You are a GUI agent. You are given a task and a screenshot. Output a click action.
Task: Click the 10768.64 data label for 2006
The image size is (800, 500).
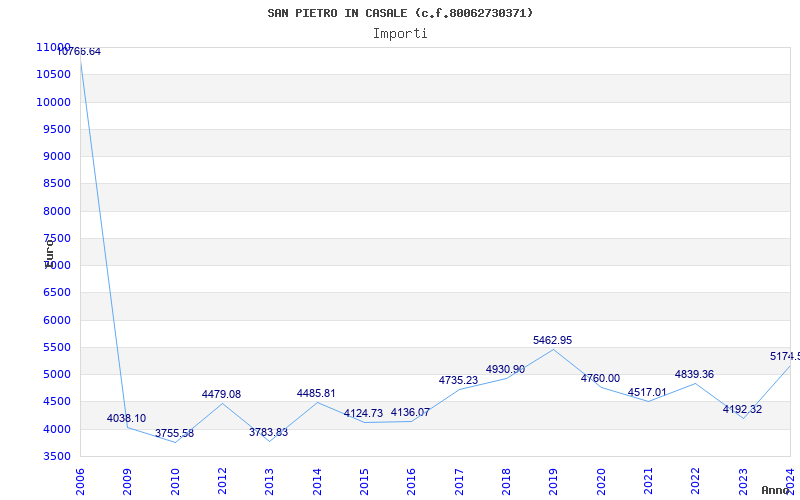click(x=79, y=52)
